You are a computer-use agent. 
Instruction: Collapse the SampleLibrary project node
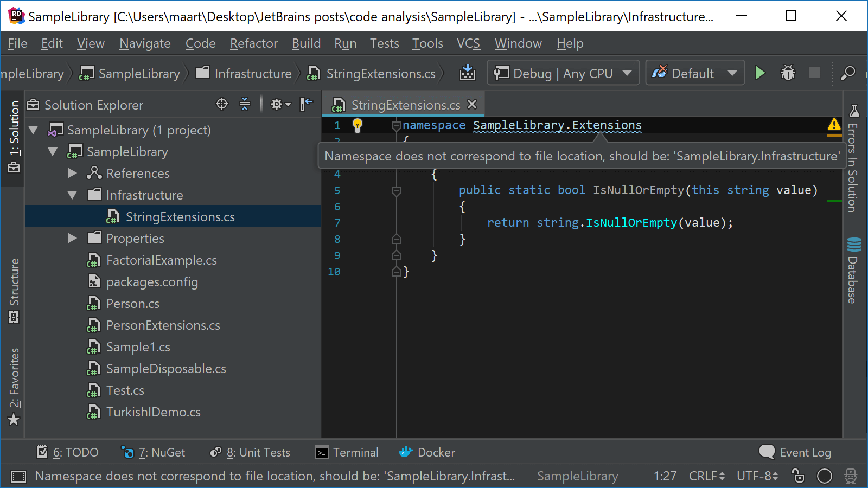(53, 152)
